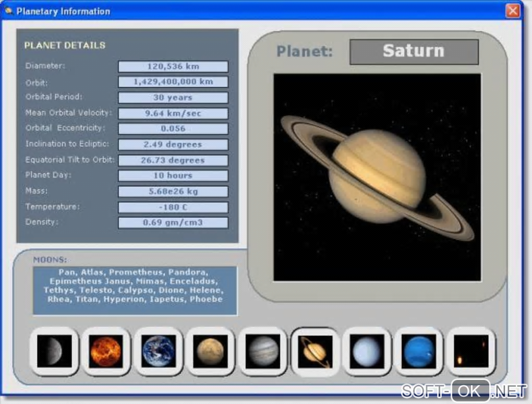Click the Temperature: label
The height and width of the screenshot is (404, 532).
click(52, 206)
